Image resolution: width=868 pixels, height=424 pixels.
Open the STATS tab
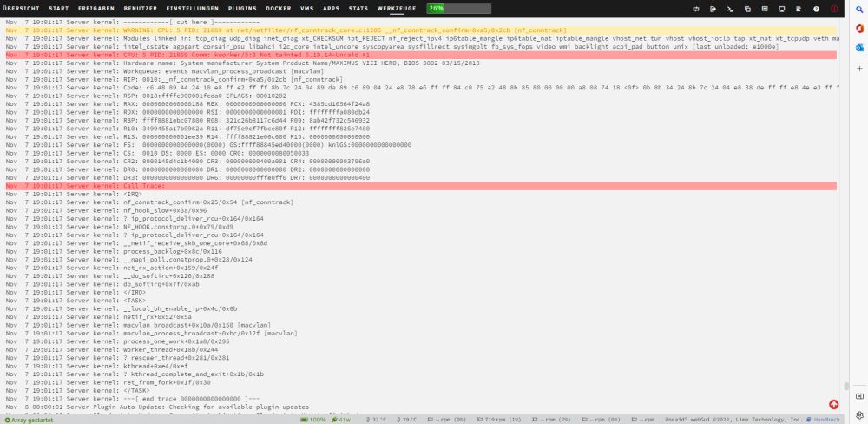click(x=358, y=9)
